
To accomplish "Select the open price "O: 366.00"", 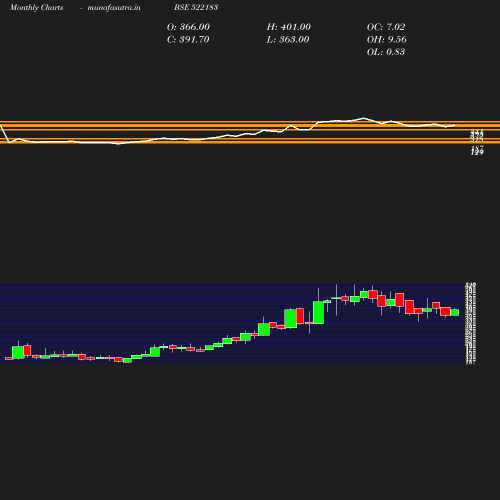I will [x=188, y=27].
